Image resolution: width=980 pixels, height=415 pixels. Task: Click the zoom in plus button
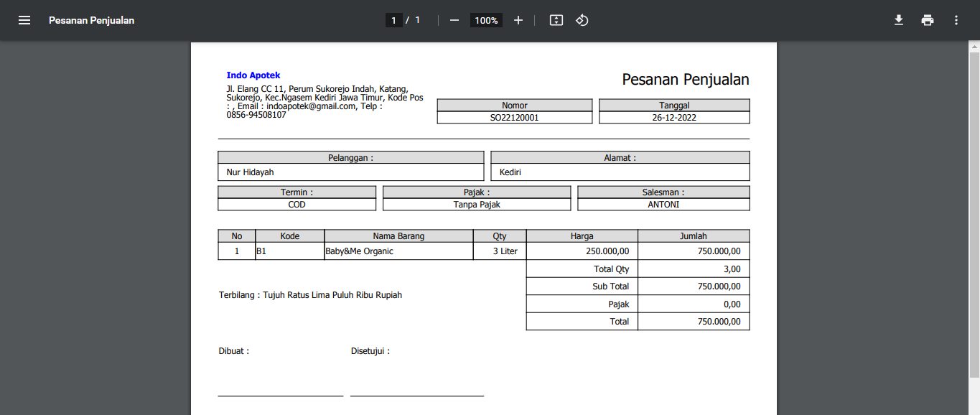[x=518, y=20]
